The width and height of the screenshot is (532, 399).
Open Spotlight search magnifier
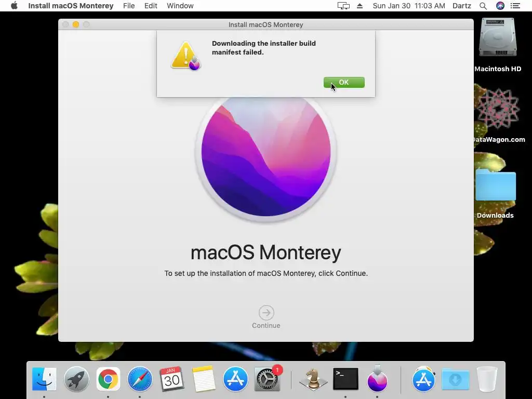[483, 6]
